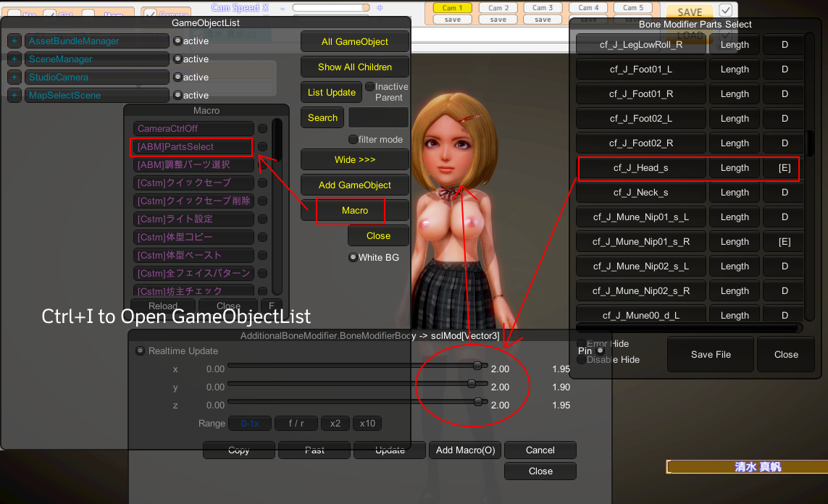Select the SceneManager game object

click(x=96, y=59)
